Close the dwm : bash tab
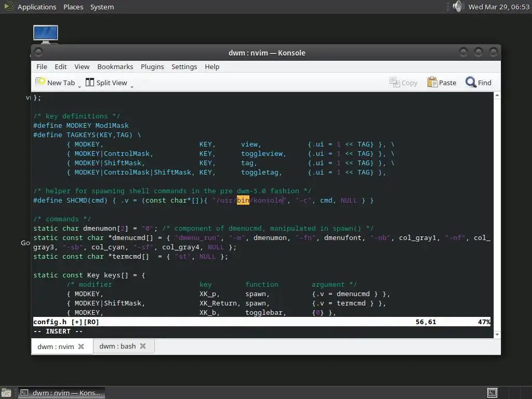This screenshot has width=532, height=399. (x=143, y=346)
